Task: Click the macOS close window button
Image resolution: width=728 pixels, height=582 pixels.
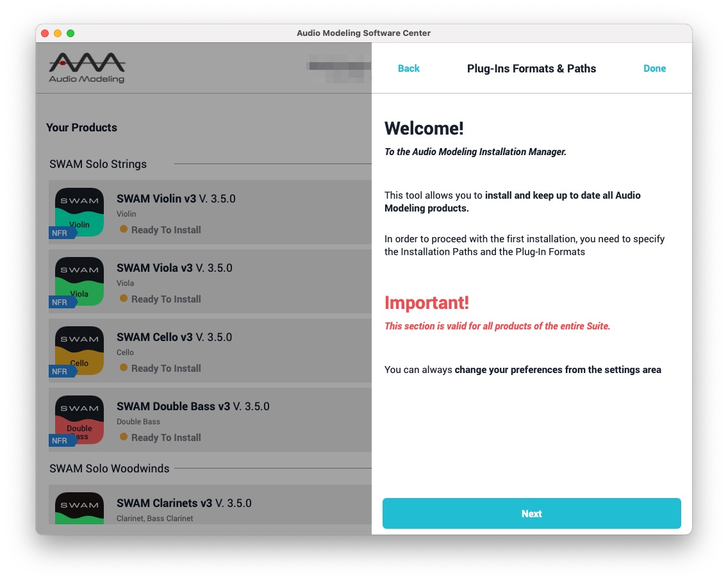Action: point(45,33)
